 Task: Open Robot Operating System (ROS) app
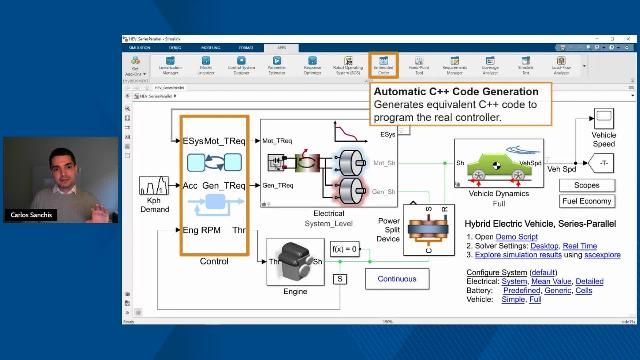click(348, 65)
